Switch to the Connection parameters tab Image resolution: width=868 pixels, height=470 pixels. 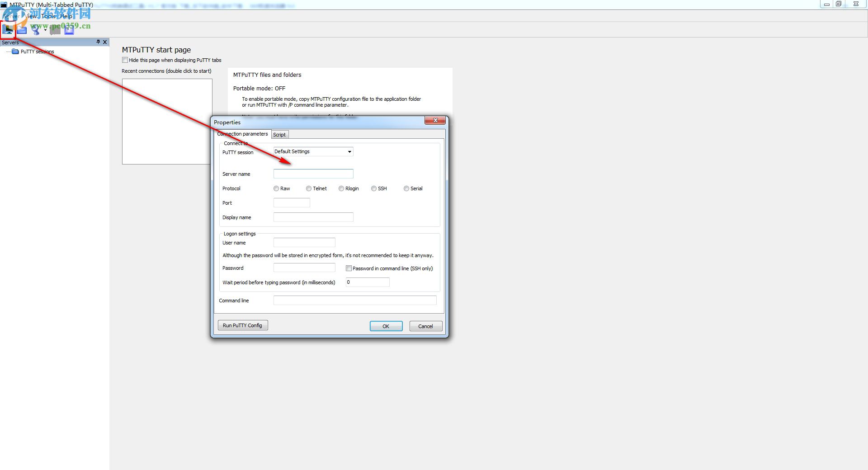(242, 134)
